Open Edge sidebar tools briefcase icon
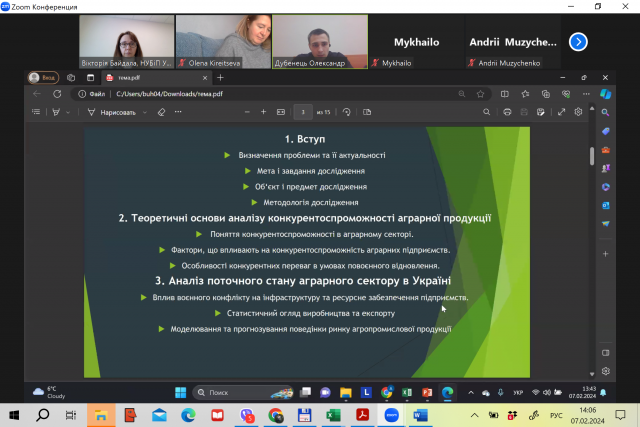The image size is (640, 427). [x=606, y=150]
